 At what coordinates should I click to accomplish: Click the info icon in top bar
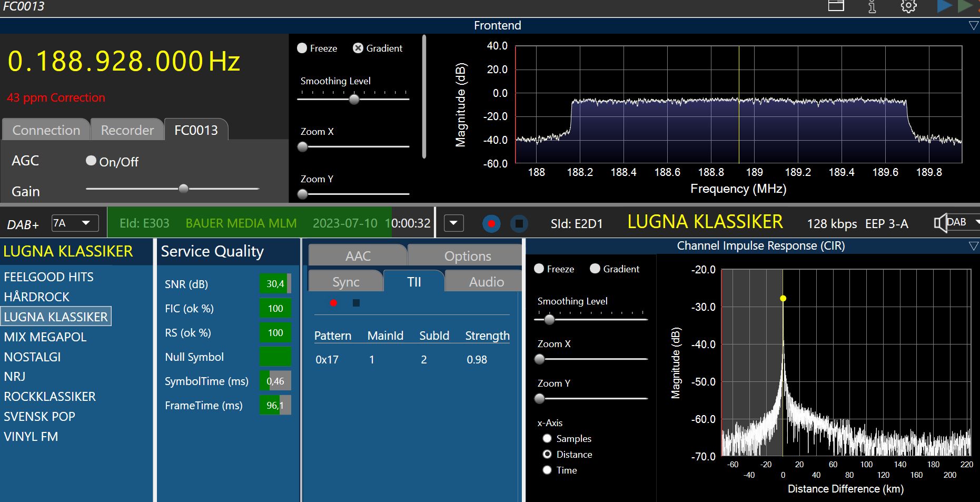click(x=872, y=6)
